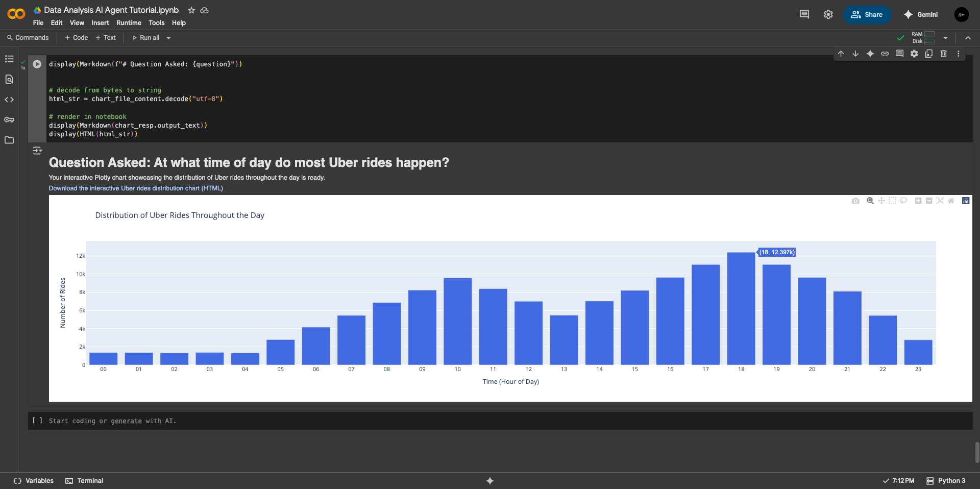The width and height of the screenshot is (980, 489).
Task: Open Plotly logo link in modebar
Action: 966,201
